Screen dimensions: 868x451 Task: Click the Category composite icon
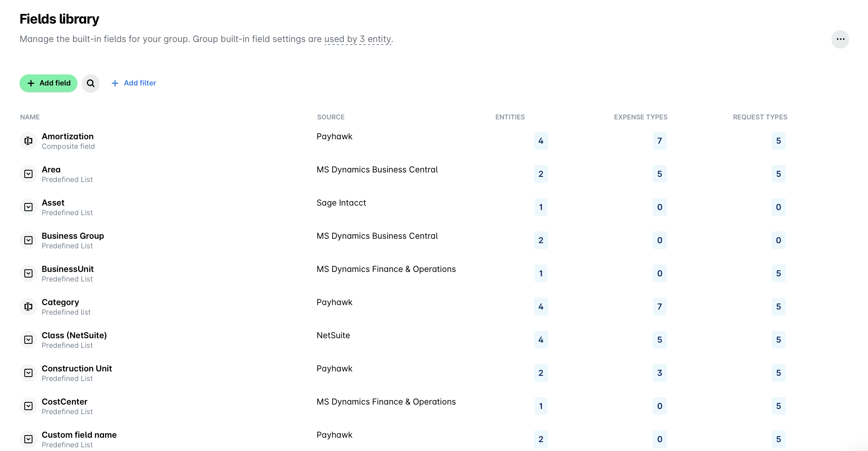(x=28, y=307)
